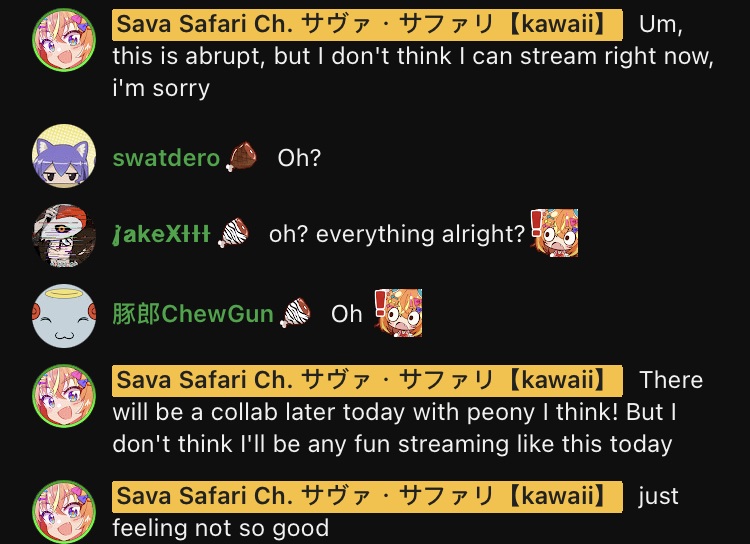Select the message 'feeling not so good'
The image size is (750, 544).
tap(221, 528)
